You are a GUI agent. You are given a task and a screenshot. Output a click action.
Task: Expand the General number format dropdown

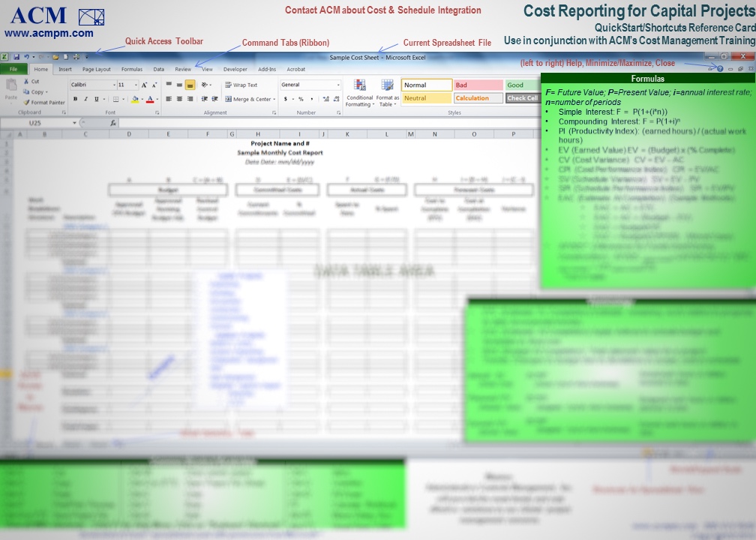[310, 85]
